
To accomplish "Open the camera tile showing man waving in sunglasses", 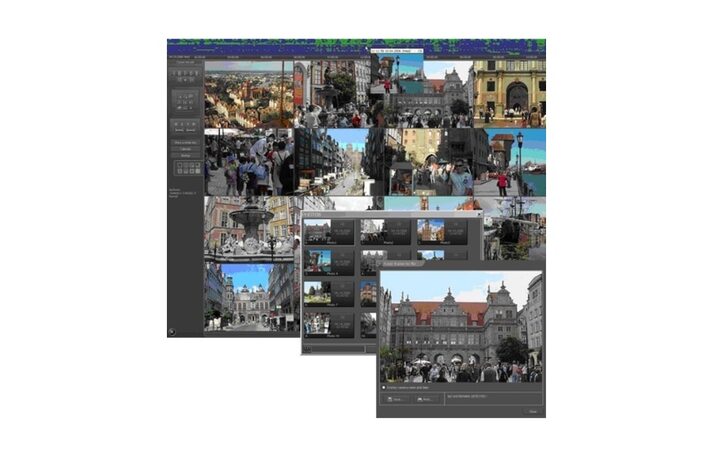I will [429, 162].
